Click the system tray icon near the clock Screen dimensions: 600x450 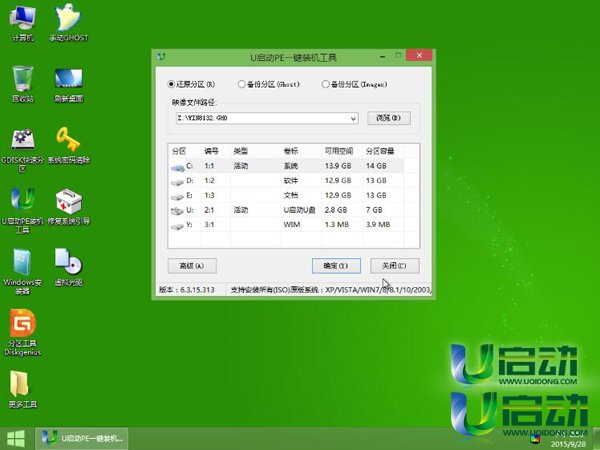coord(535,439)
